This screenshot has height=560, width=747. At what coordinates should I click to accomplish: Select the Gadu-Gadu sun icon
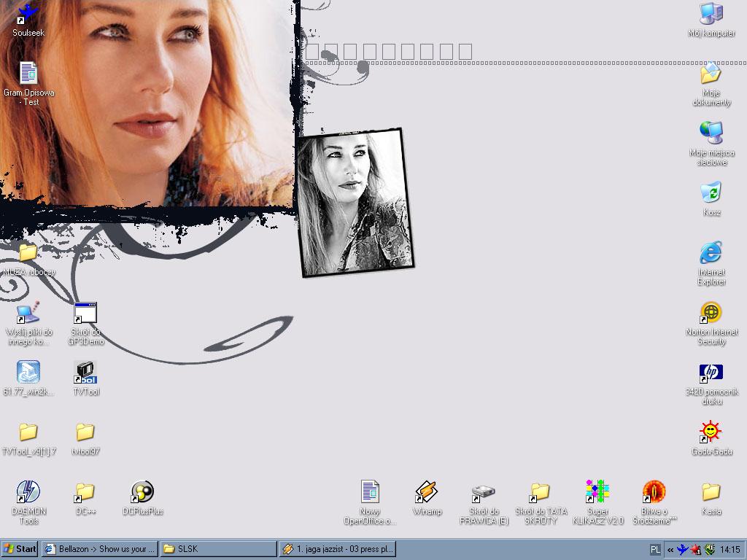[x=711, y=432]
